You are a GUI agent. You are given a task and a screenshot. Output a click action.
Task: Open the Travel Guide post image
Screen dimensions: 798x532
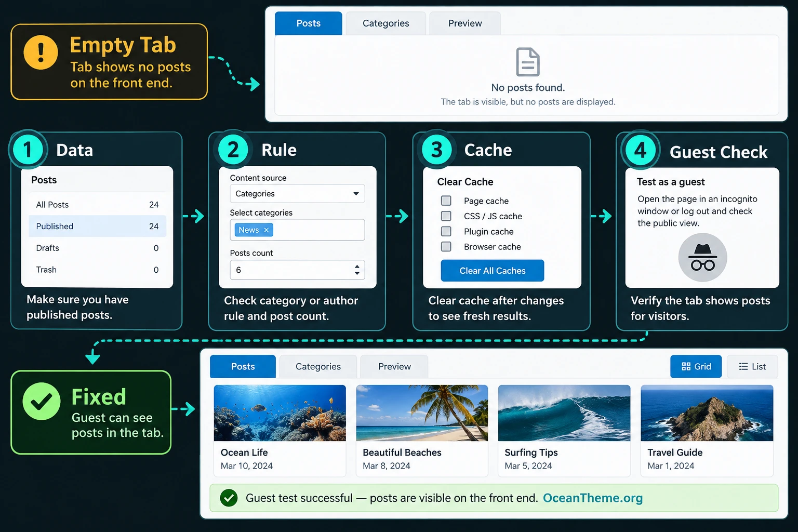pos(707,413)
